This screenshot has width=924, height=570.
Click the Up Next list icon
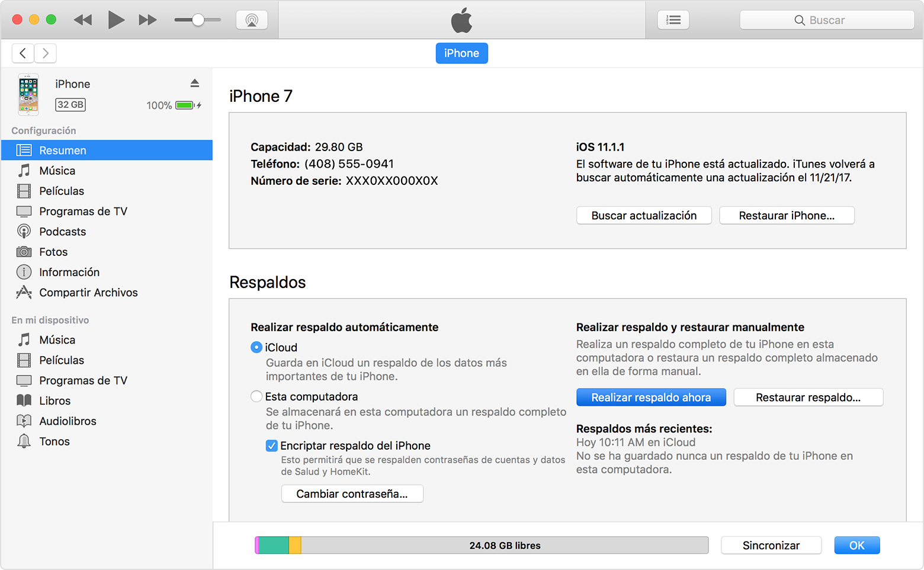pyautogui.click(x=673, y=19)
